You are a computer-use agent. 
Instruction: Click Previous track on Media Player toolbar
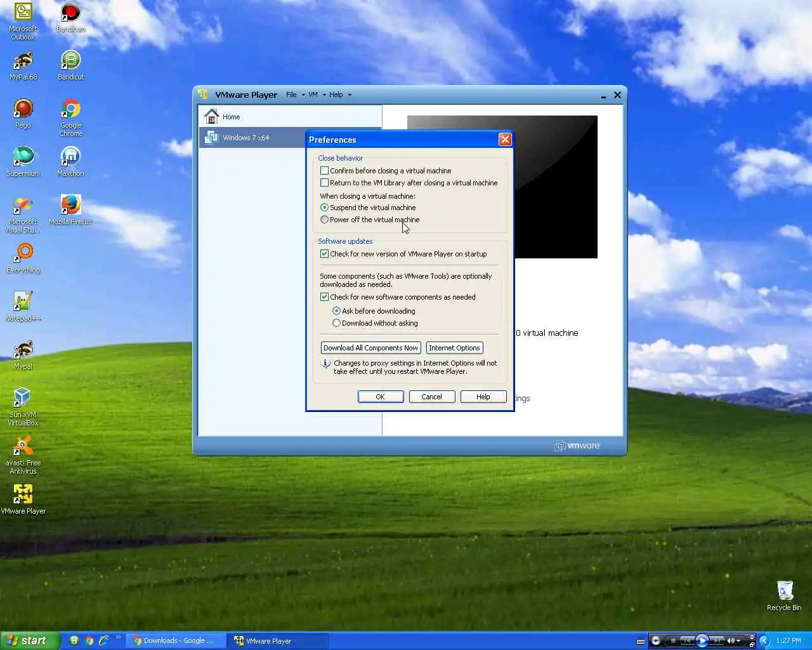687,640
